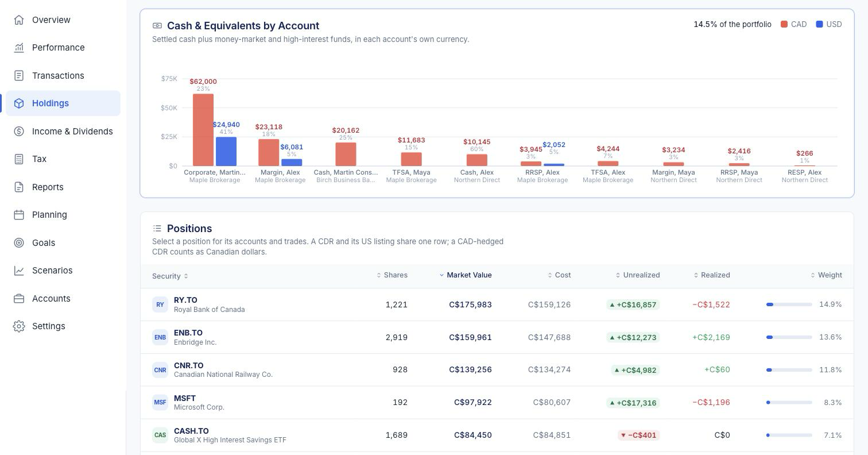
Task: Click the Income & Dividends dollar icon
Action: pos(19,132)
